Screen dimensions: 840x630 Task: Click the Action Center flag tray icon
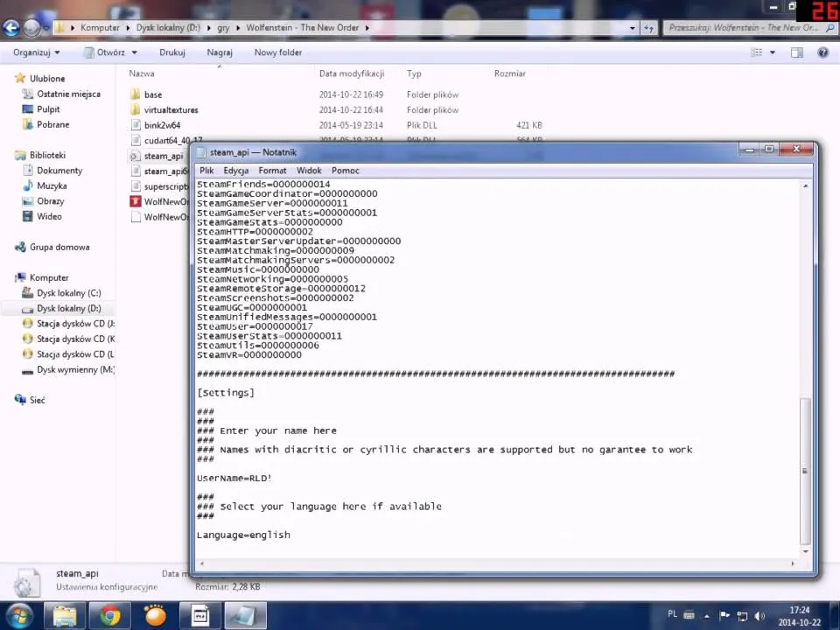(724, 616)
